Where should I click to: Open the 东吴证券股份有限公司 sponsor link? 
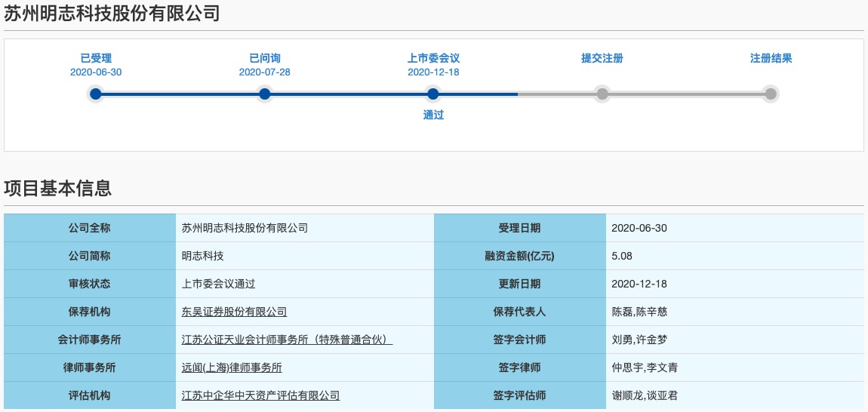234,312
